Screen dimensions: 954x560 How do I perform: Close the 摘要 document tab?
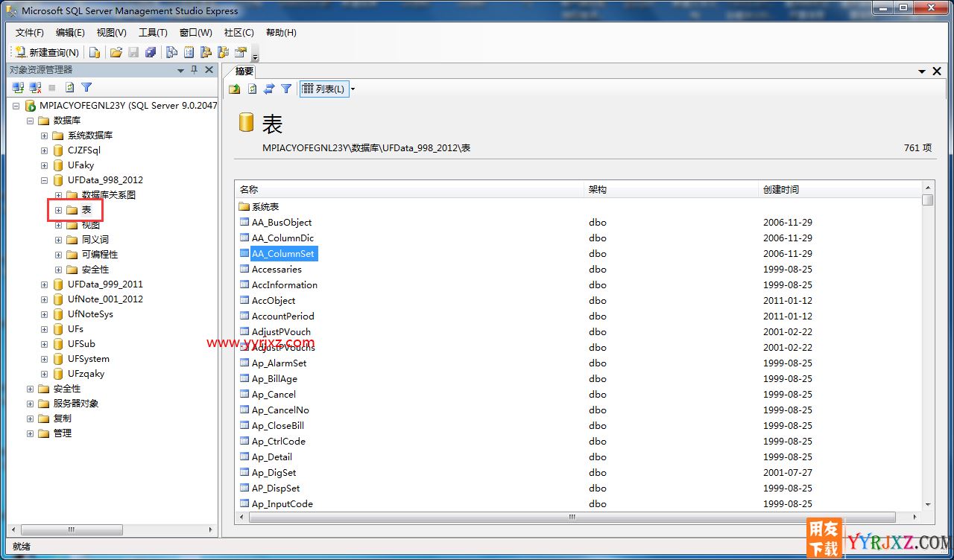click(x=938, y=71)
